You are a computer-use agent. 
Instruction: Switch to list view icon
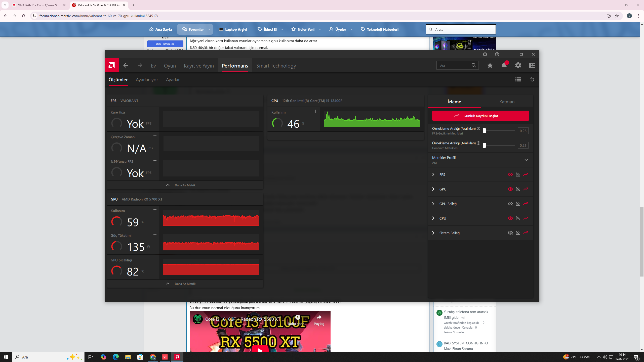pyautogui.click(x=518, y=79)
